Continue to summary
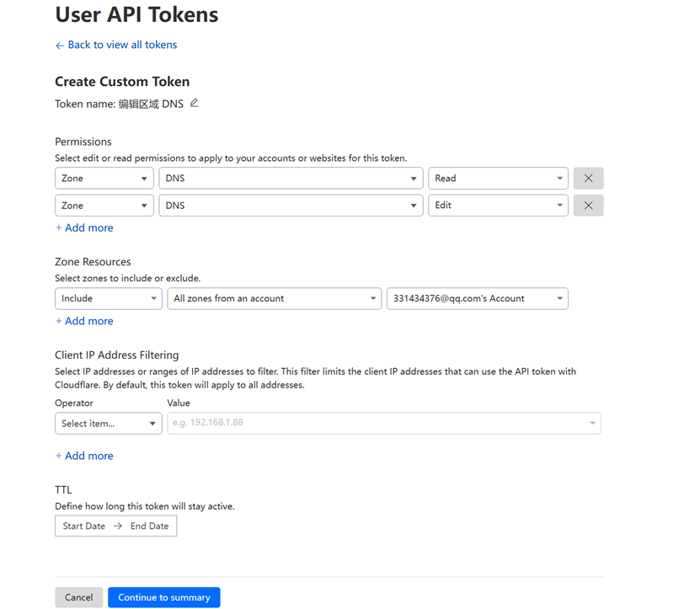Image resolution: width=700 pixels, height=609 pixels. point(164,597)
